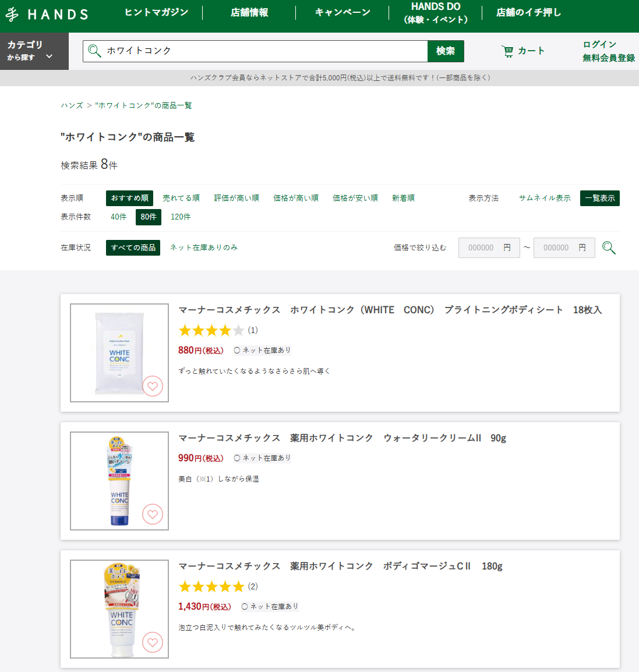Open ヒントマガジン menu
This screenshot has height=672, width=639.
(157, 12)
